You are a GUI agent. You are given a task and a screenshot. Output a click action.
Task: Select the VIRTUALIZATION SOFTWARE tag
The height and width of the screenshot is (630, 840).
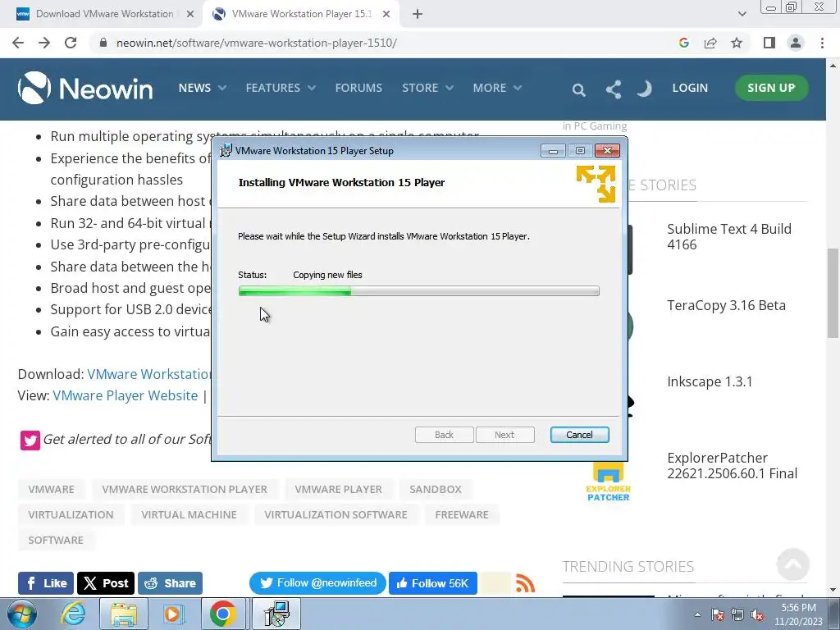pyautogui.click(x=336, y=514)
